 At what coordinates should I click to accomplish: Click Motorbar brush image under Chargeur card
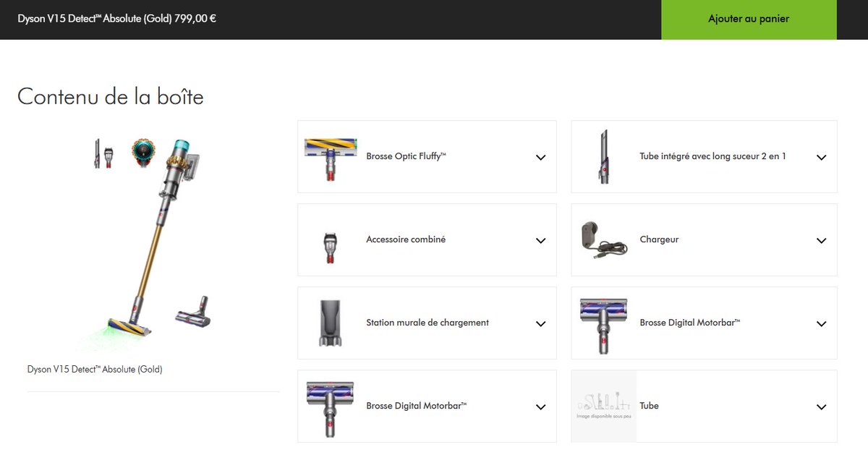(603, 326)
